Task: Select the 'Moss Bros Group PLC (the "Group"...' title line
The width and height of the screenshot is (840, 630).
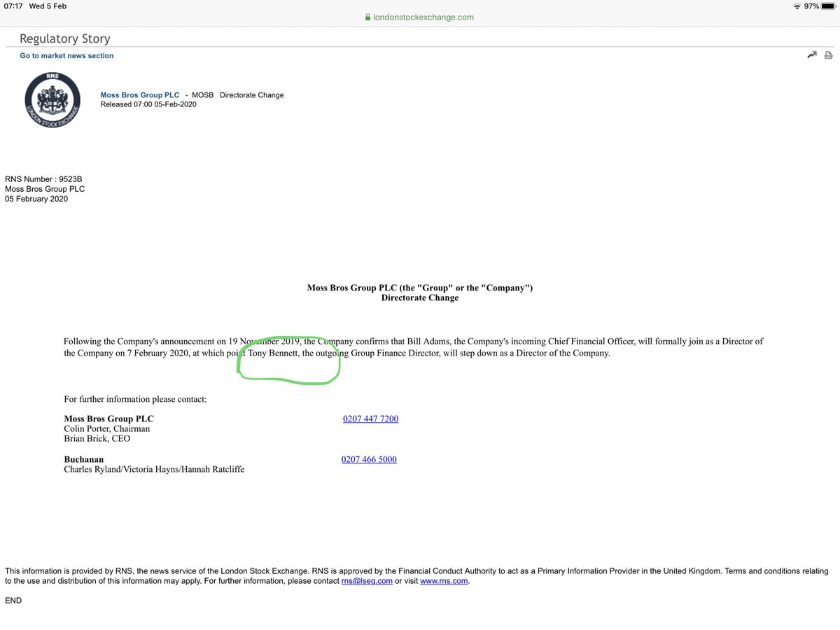Action: point(420,288)
